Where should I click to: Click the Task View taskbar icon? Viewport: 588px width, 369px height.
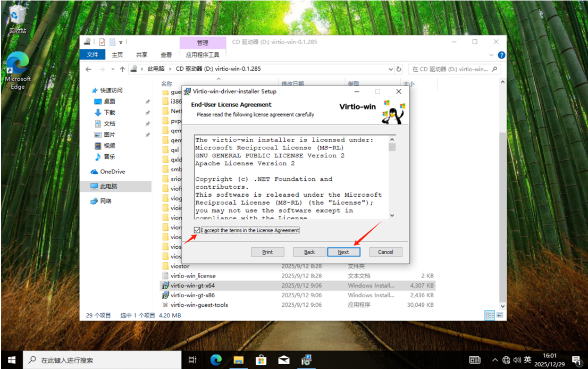point(193,360)
